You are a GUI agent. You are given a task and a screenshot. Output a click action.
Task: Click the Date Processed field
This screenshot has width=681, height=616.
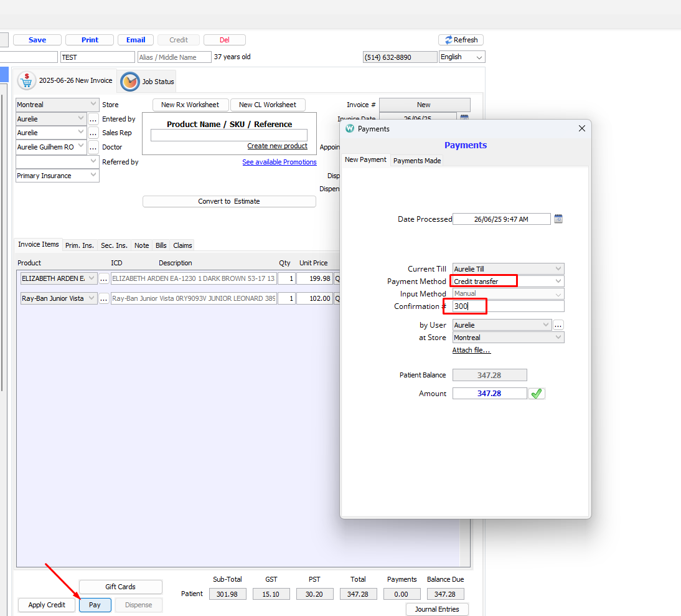click(x=501, y=219)
